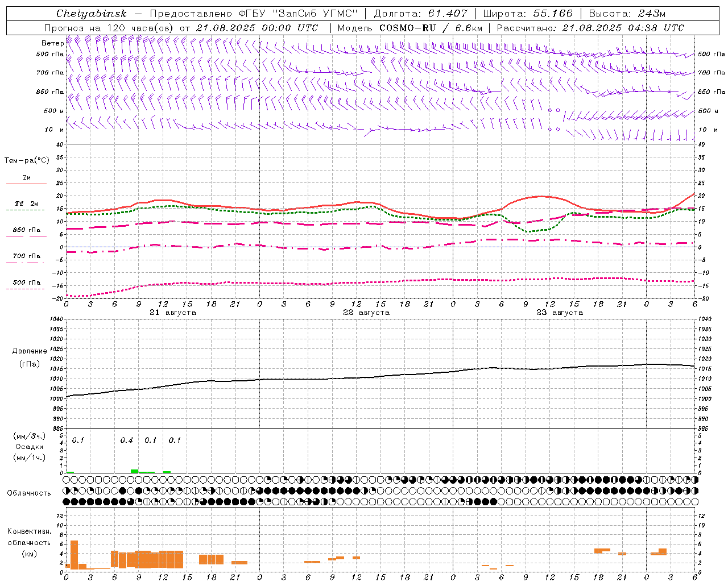Click the '(гПа)' unit under Давление

coord(29,364)
